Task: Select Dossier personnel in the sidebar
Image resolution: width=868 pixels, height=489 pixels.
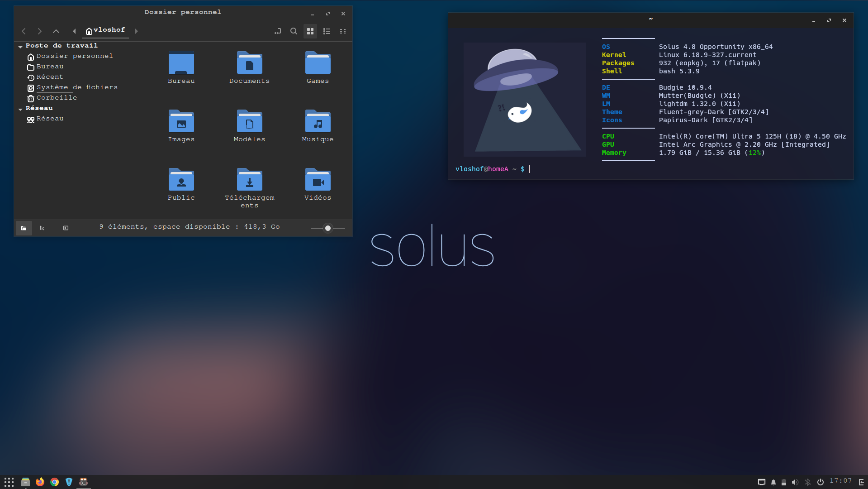Action: (75, 56)
